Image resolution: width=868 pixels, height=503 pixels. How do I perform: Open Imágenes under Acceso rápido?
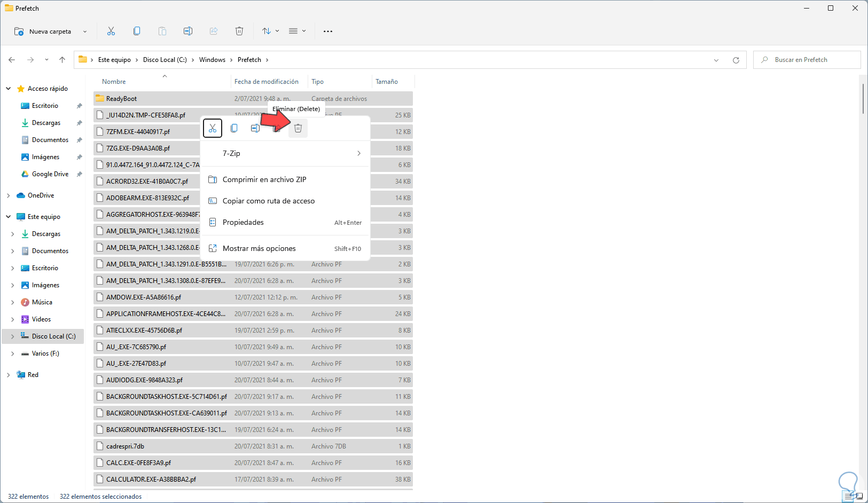tap(45, 157)
